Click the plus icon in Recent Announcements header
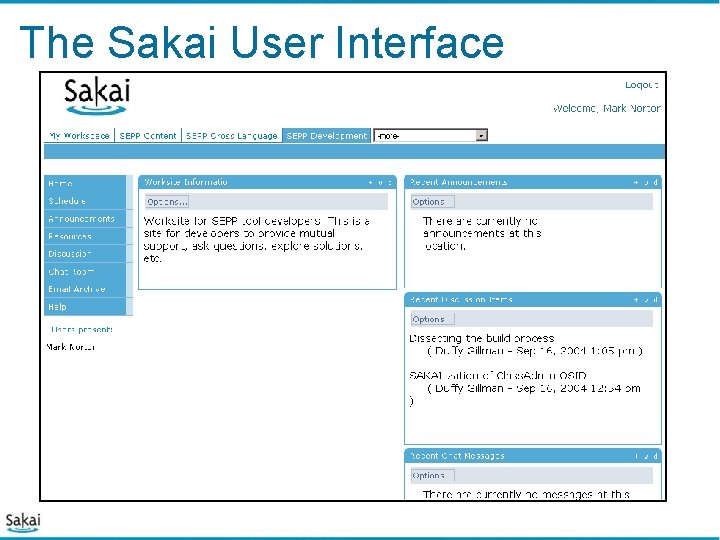Viewport: 720px width, 540px height. [x=636, y=182]
